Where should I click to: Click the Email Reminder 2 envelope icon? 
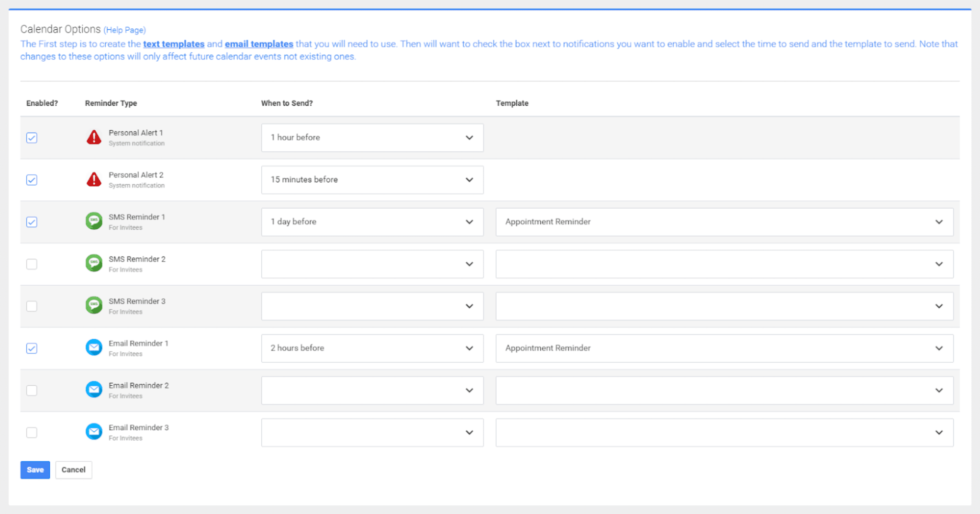(94, 389)
